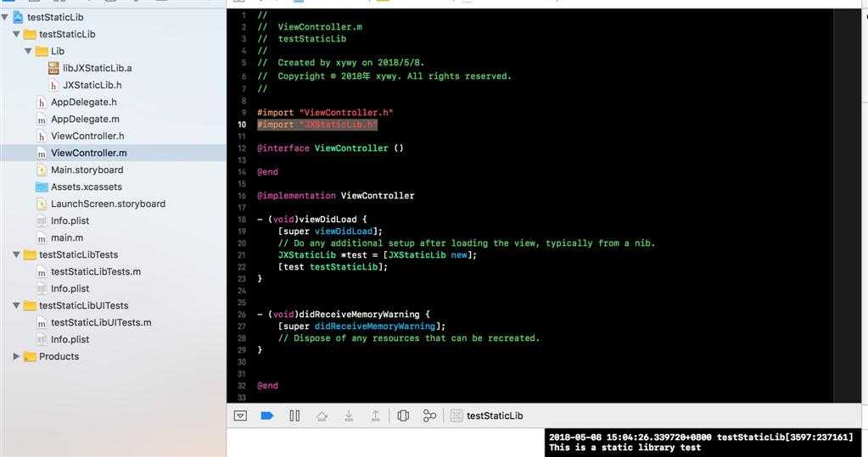Collapse the testStaticLibUITests group
Image resolution: width=868 pixels, height=457 pixels.
pyautogui.click(x=17, y=305)
